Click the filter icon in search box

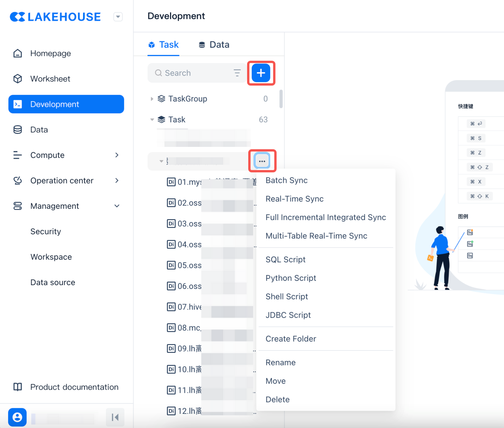pyautogui.click(x=237, y=73)
